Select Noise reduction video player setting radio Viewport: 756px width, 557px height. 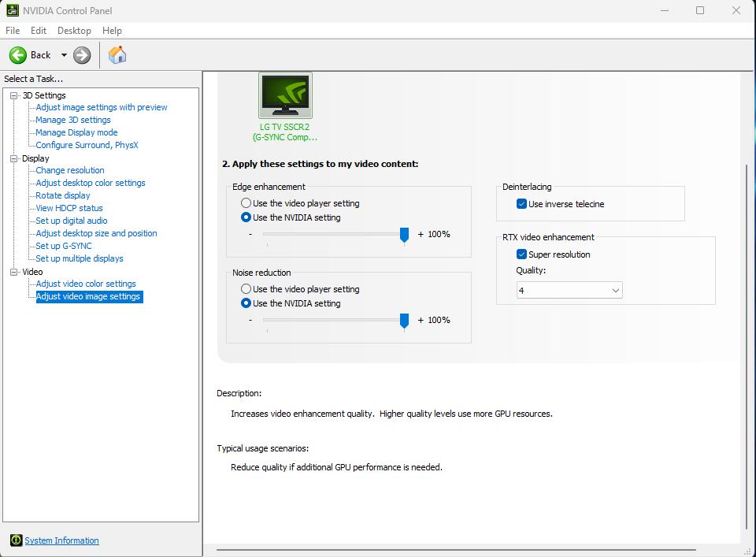pos(246,289)
